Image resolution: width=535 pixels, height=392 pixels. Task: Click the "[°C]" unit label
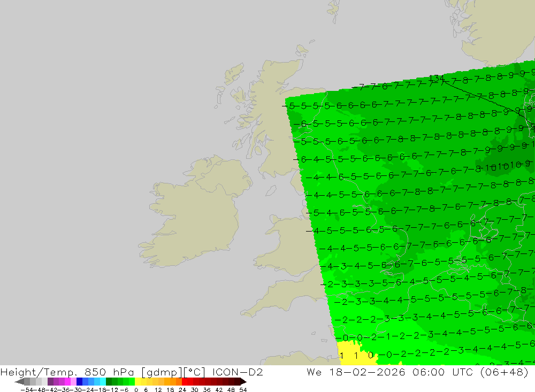pos(194,372)
